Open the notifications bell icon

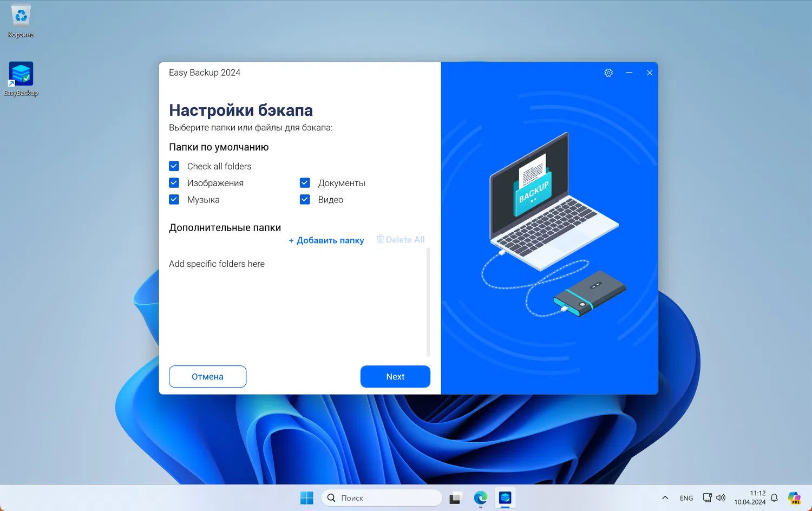tap(775, 497)
